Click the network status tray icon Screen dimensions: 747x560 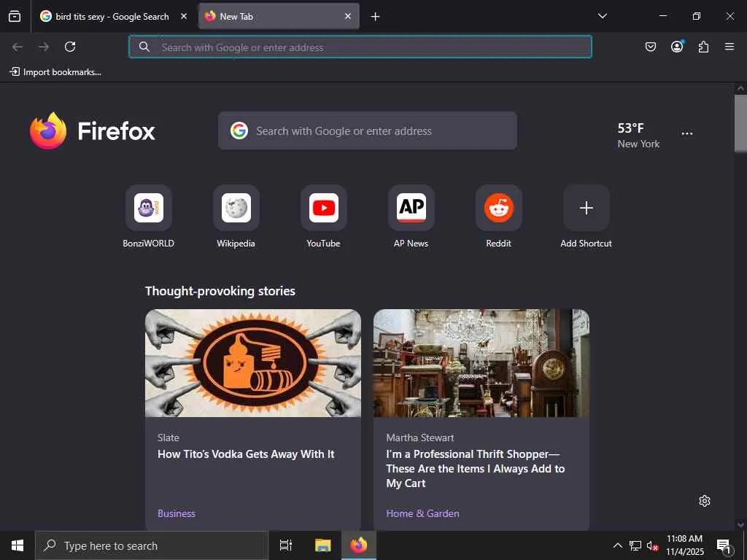[x=635, y=545]
